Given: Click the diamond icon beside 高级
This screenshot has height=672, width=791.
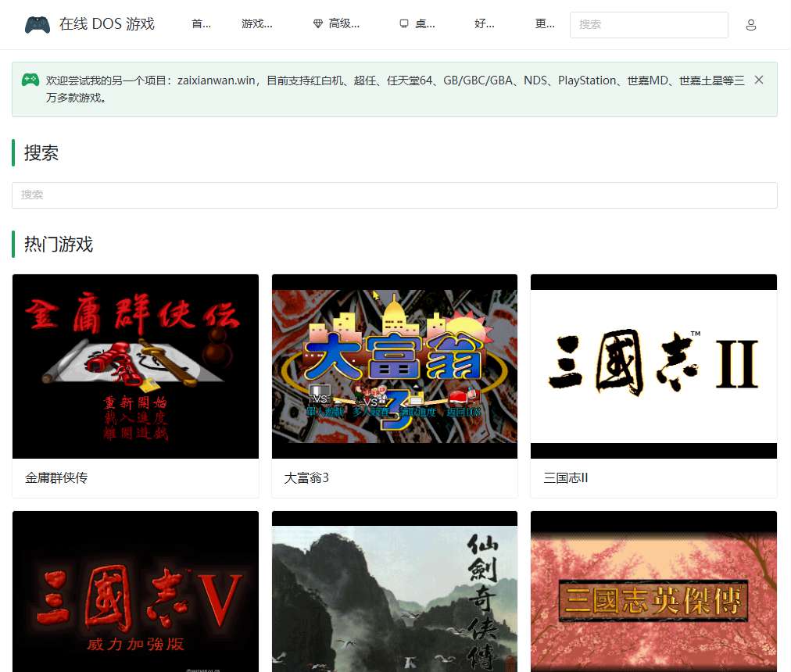Looking at the screenshot, I should 318,23.
